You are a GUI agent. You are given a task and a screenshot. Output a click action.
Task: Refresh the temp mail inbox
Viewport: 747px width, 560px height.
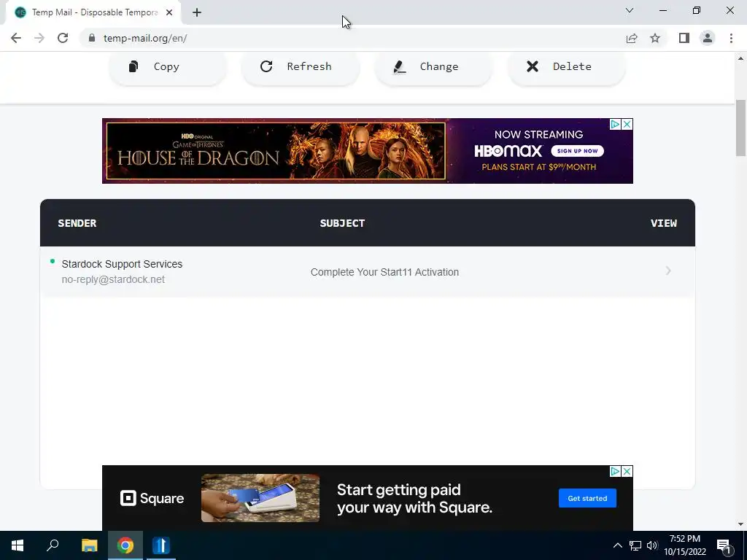click(300, 67)
